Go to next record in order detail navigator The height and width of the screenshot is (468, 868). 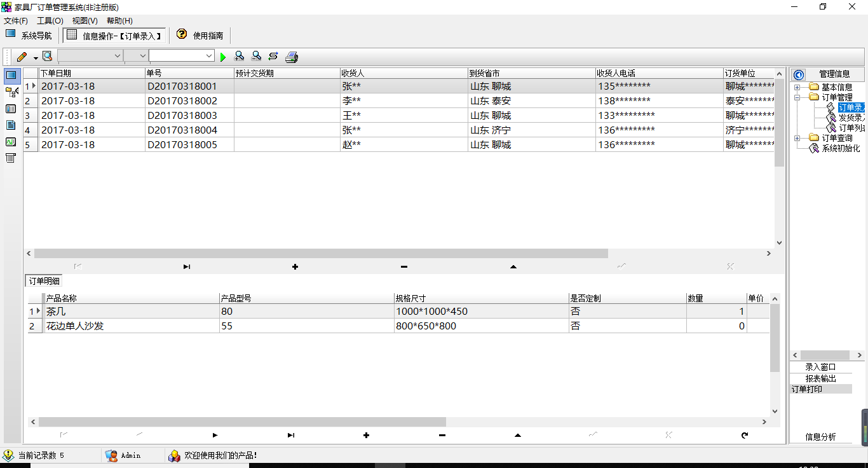[215, 435]
